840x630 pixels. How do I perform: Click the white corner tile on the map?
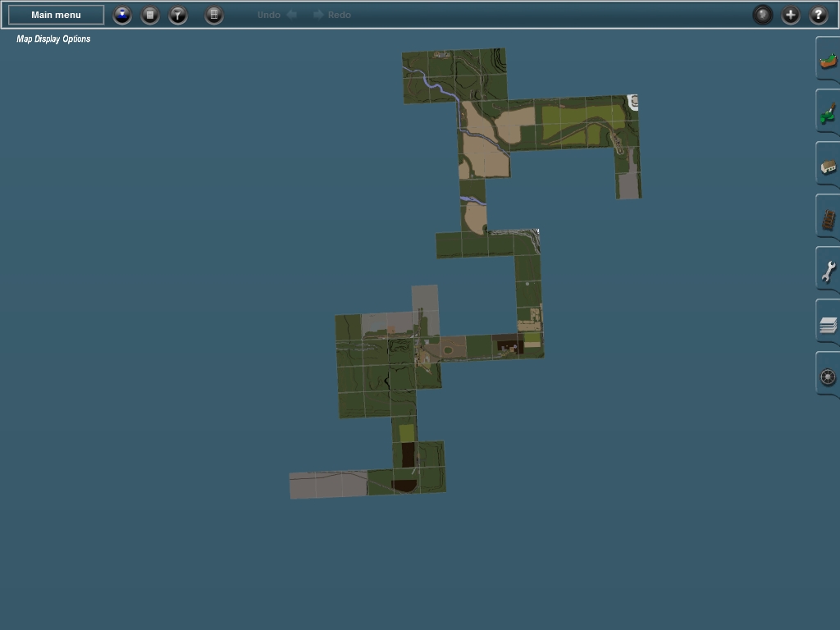click(632, 102)
